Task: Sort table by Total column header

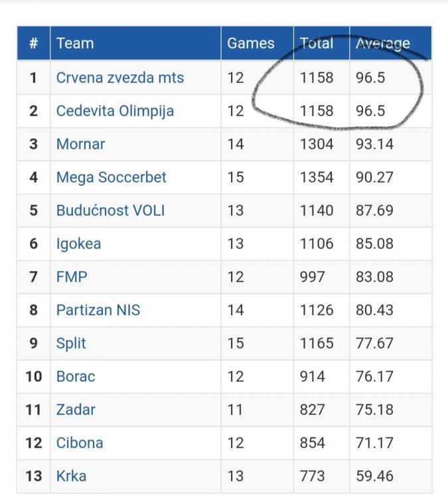Action: tap(317, 44)
